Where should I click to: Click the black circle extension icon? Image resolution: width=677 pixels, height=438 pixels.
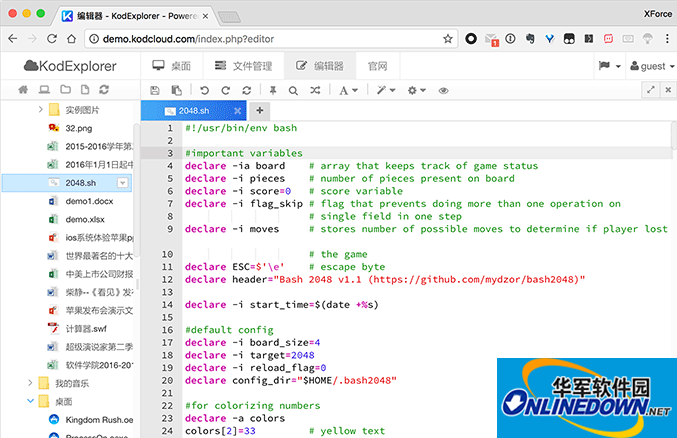coord(471,39)
